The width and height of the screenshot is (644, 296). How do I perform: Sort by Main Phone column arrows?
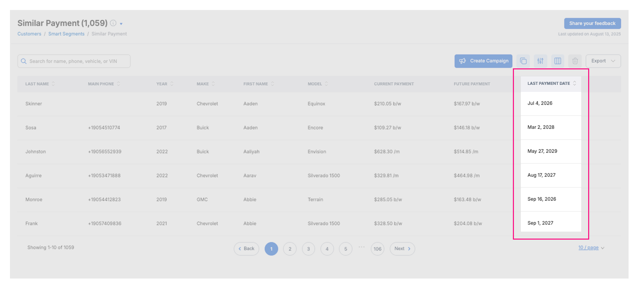pyautogui.click(x=118, y=84)
